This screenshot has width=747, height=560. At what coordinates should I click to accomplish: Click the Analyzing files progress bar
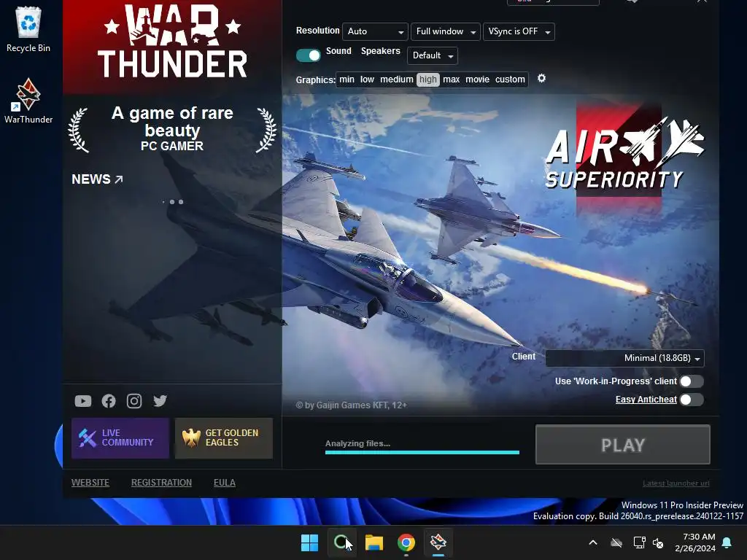tap(422, 452)
